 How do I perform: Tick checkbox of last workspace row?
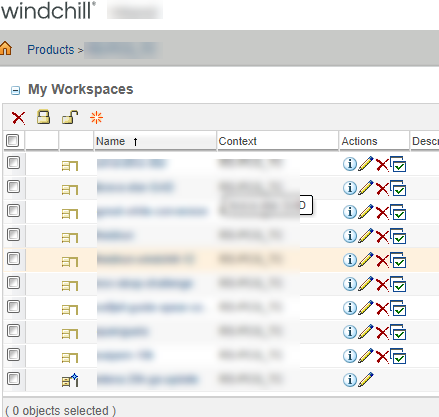coord(14,379)
